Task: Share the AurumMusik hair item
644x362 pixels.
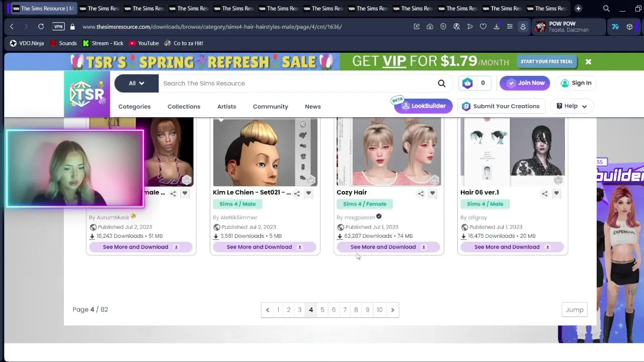Action: (x=173, y=194)
